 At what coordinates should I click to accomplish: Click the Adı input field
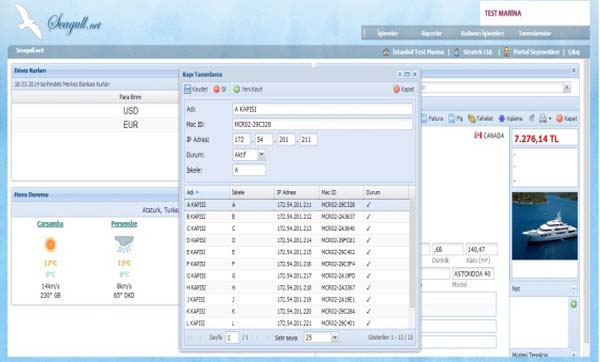pos(323,109)
